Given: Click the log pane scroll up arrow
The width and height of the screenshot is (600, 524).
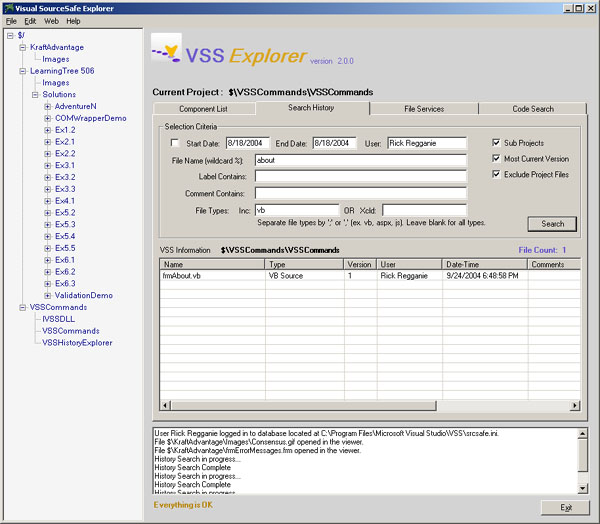Looking at the screenshot, I should point(582,434).
